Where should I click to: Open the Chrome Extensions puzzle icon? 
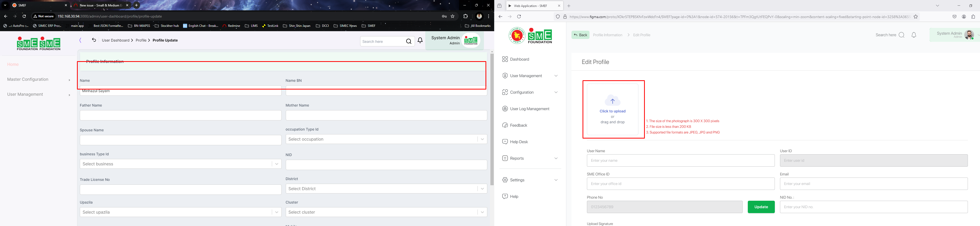(465, 17)
